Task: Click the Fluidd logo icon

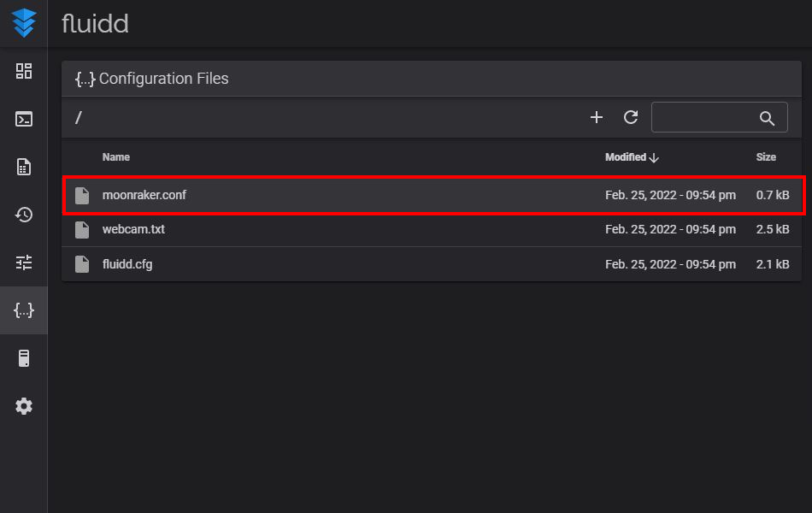Action: point(24,23)
